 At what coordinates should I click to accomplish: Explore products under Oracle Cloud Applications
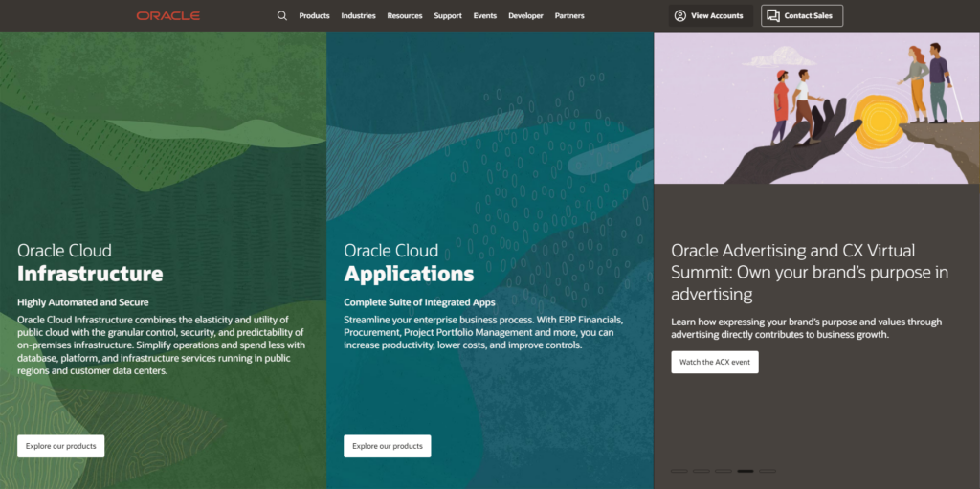point(388,446)
